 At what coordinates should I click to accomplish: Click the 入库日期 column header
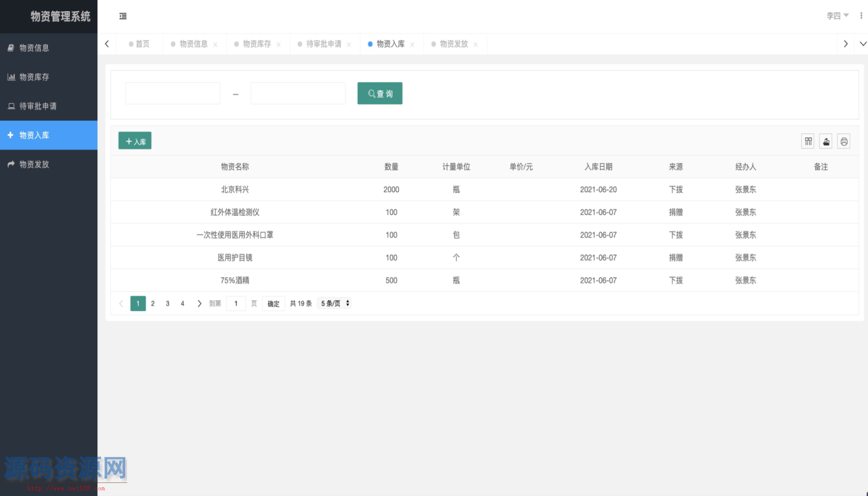pos(598,167)
